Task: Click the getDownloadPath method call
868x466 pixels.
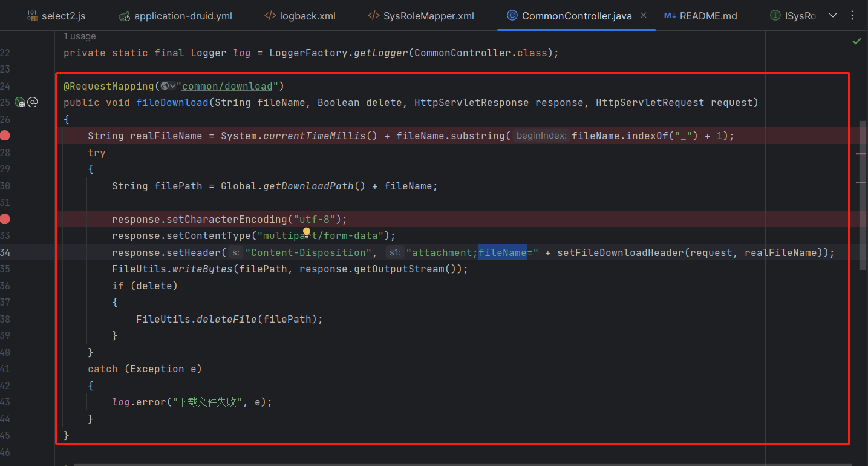Action: [308, 186]
